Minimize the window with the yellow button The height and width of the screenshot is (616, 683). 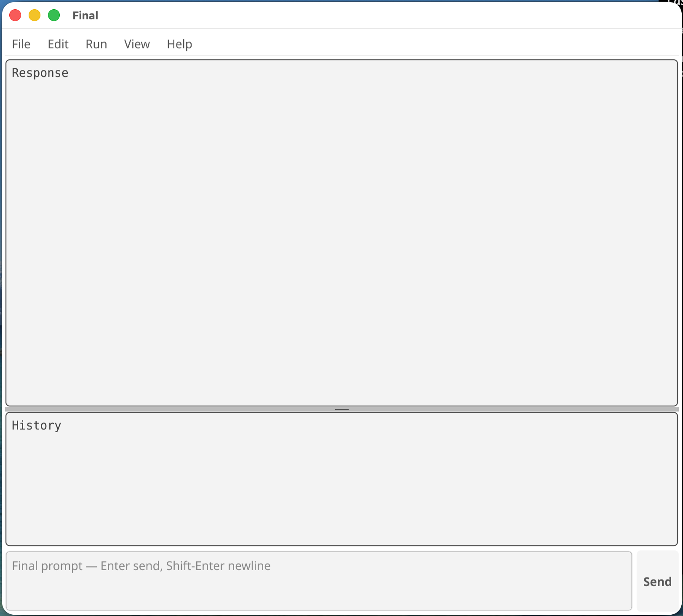pos(35,15)
